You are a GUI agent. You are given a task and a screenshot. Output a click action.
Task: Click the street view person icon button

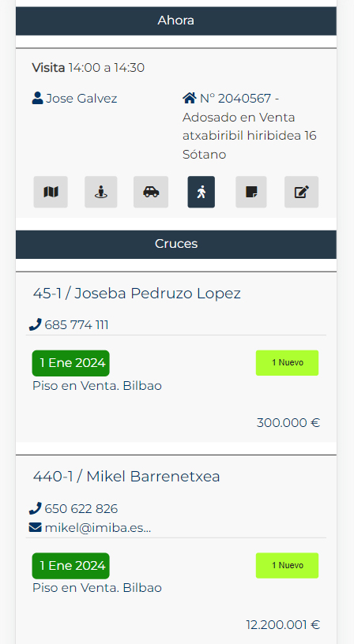click(100, 192)
